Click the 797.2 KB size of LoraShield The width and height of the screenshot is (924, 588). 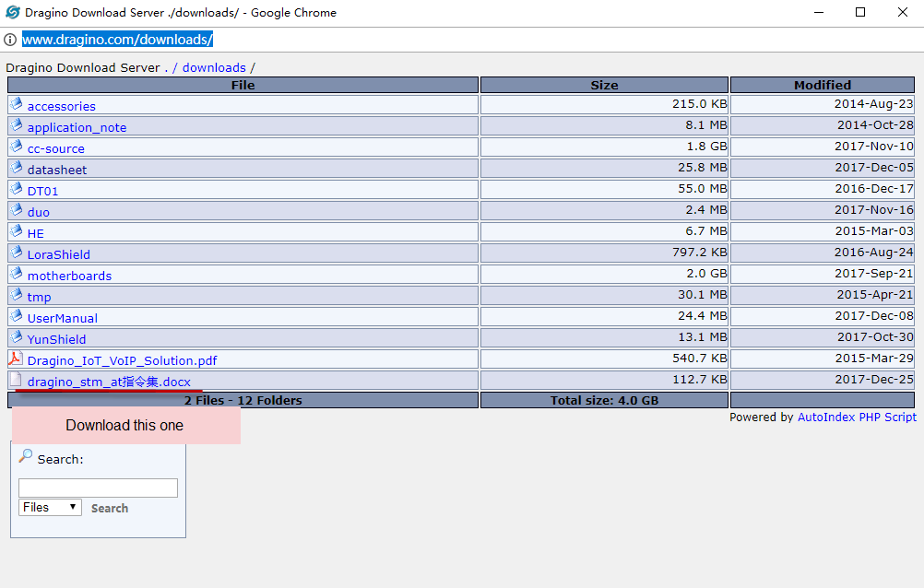700,253
